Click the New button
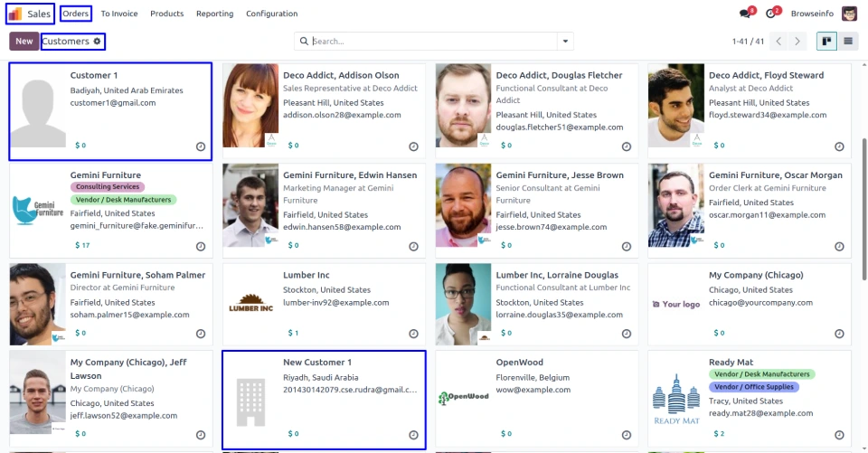The height and width of the screenshot is (453, 868). [24, 42]
